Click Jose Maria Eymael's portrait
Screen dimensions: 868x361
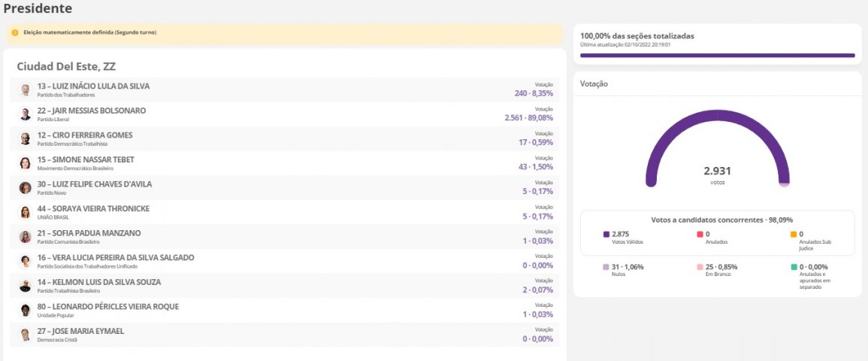pyautogui.click(x=26, y=335)
